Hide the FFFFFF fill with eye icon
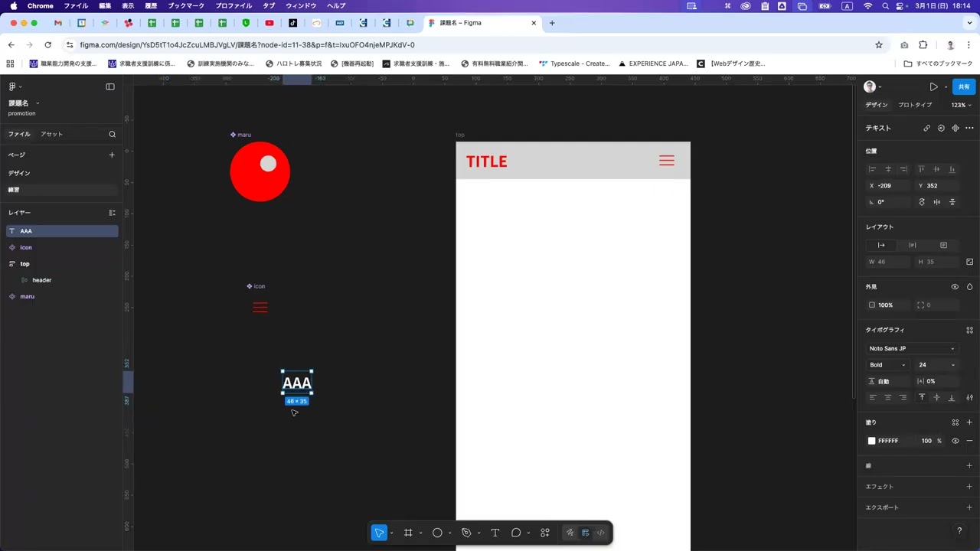Screen dimensions: 980x551 (955, 441)
